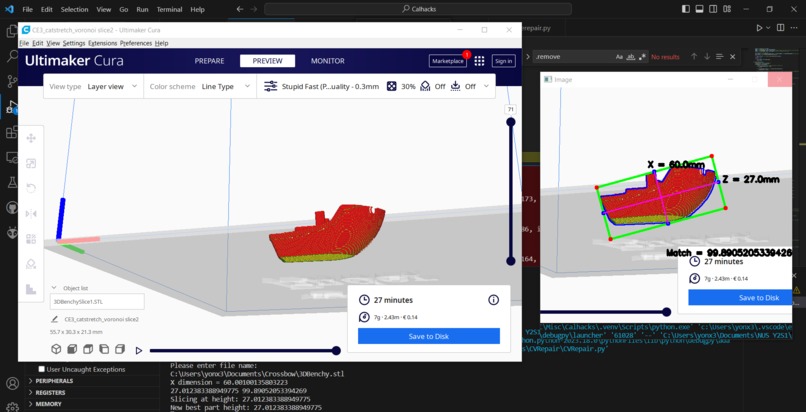Close the VS Code find widget
806x412 pixels.
click(x=732, y=57)
